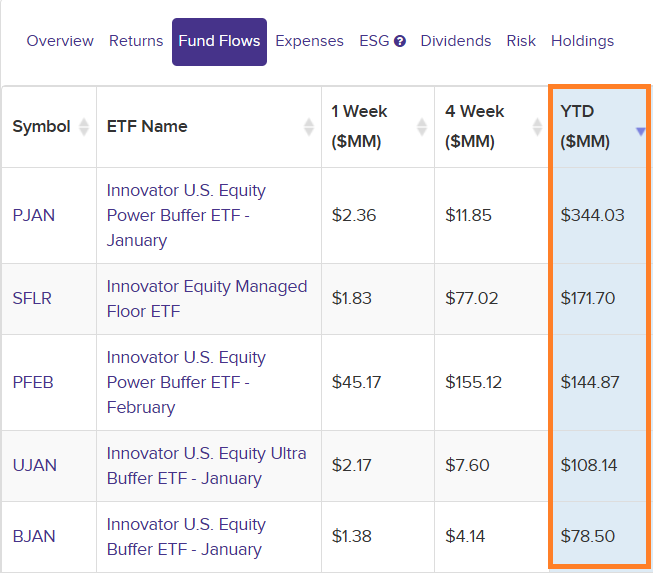Open the Holdings tab
The image size is (653, 573).
[x=582, y=41]
